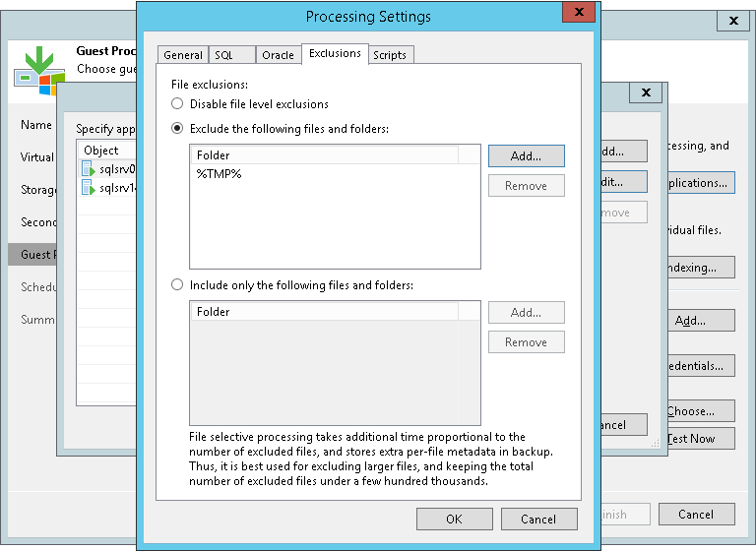Select the Exclusions tab
Image resolution: width=756 pixels, height=551 pixels.
coord(335,53)
